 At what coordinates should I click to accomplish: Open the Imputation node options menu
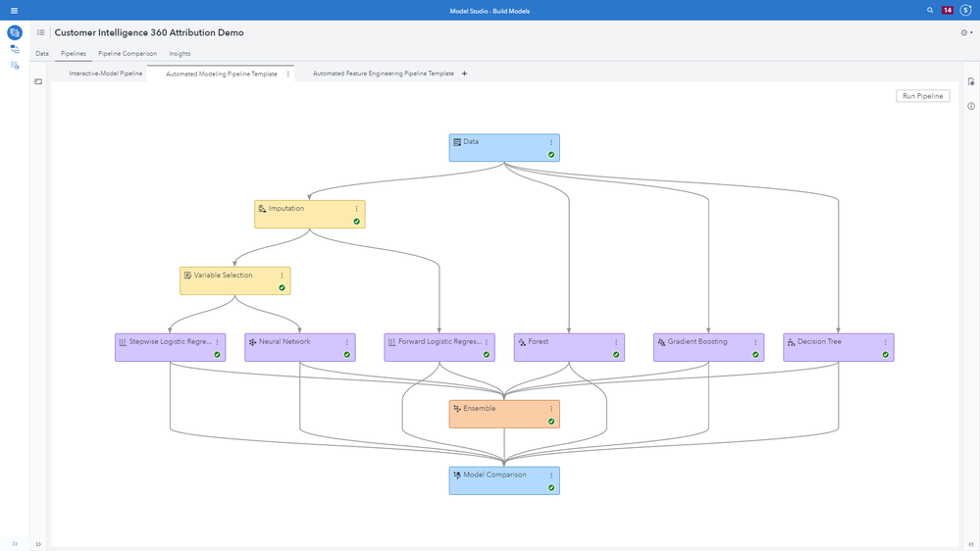(357, 209)
